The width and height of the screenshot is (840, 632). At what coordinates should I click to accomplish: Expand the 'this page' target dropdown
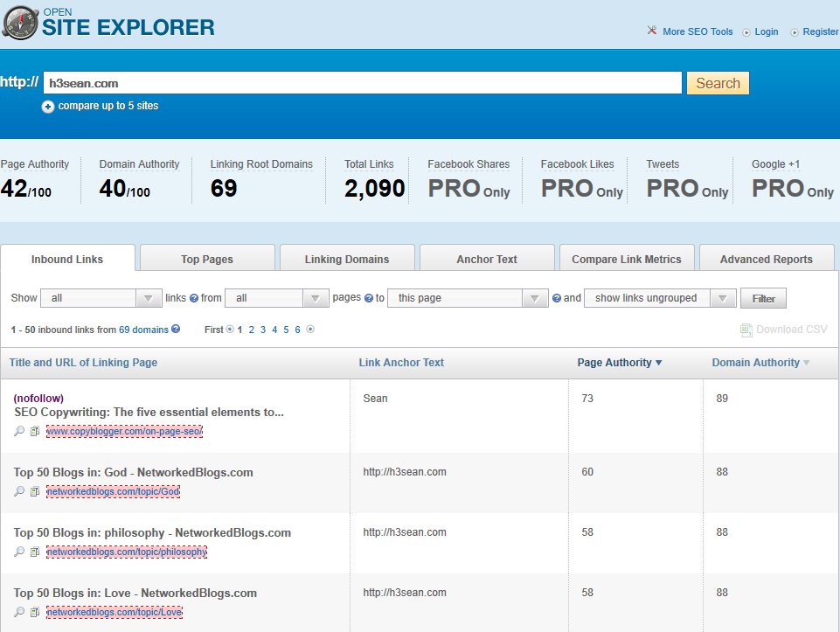pyautogui.click(x=468, y=298)
